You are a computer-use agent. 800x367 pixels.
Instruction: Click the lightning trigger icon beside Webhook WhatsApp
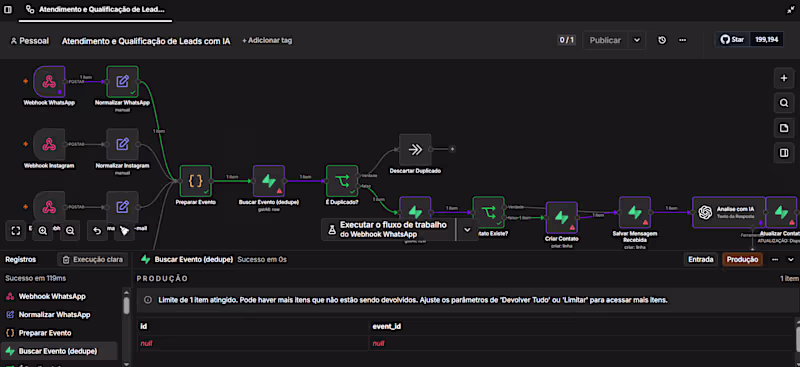(25, 81)
